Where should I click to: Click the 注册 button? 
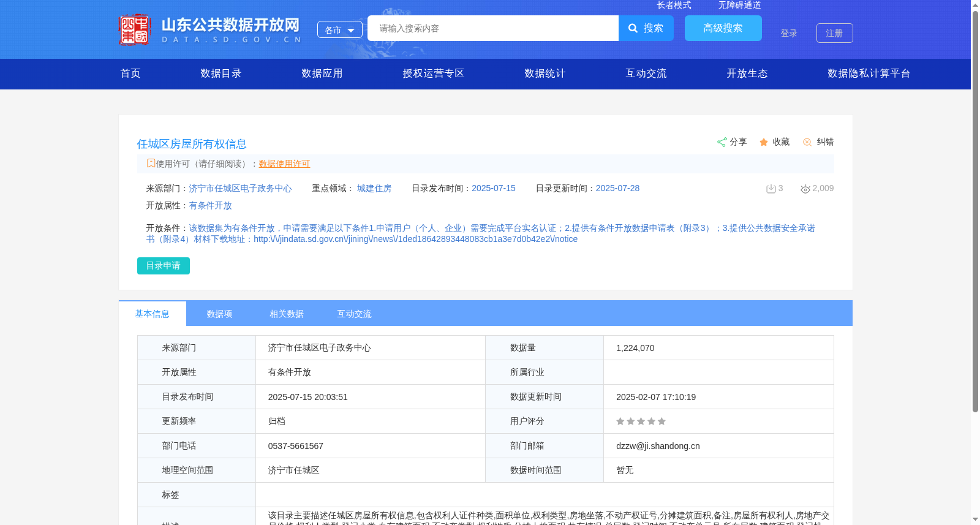pos(835,33)
